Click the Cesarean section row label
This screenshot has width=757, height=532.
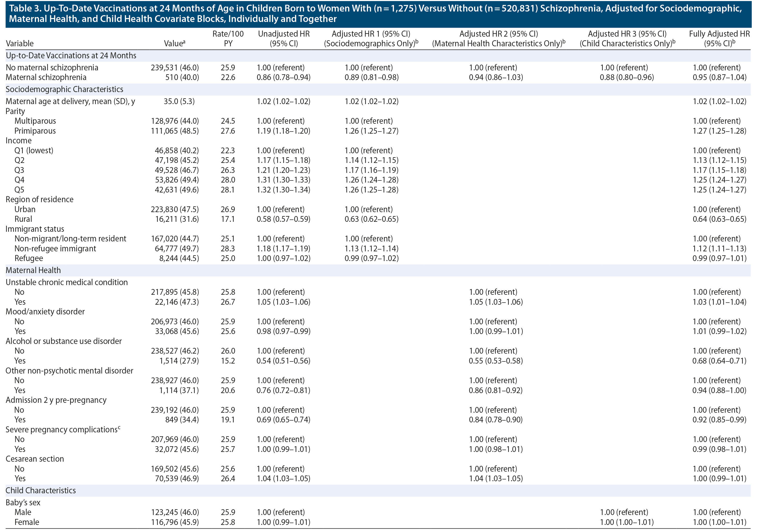(35, 459)
